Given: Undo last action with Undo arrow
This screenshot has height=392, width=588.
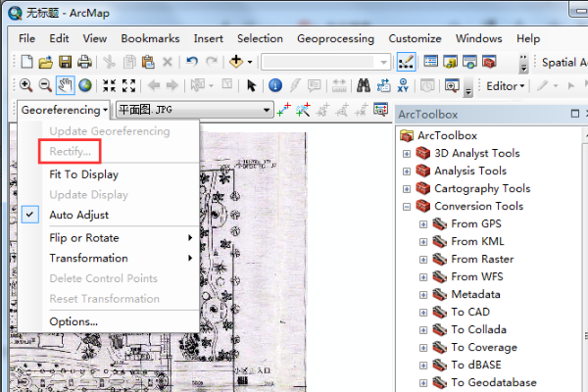Looking at the screenshot, I should click(192, 62).
